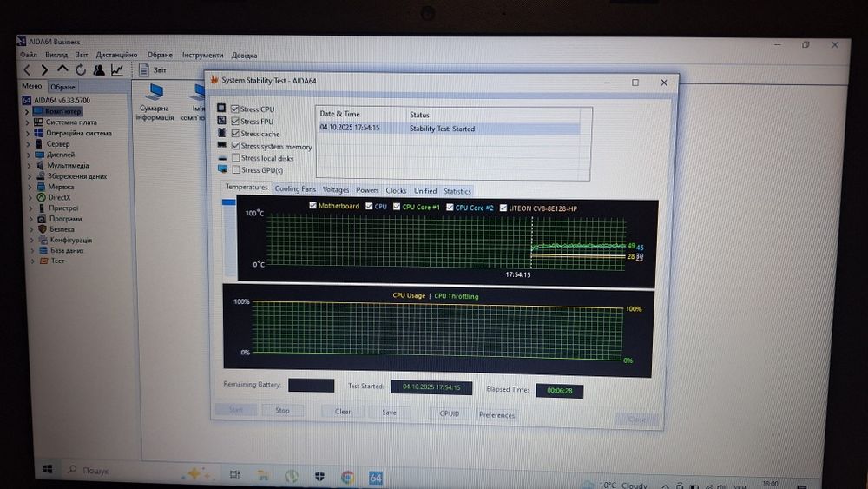
Task: Select Дисплей in the tree
Action: [x=61, y=155]
